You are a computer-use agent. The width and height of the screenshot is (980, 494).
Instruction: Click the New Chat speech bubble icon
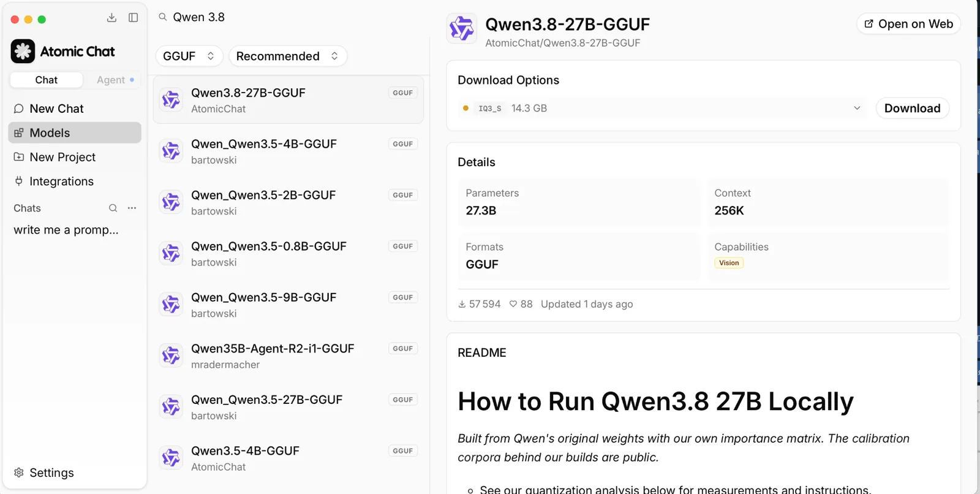tap(19, 108)
